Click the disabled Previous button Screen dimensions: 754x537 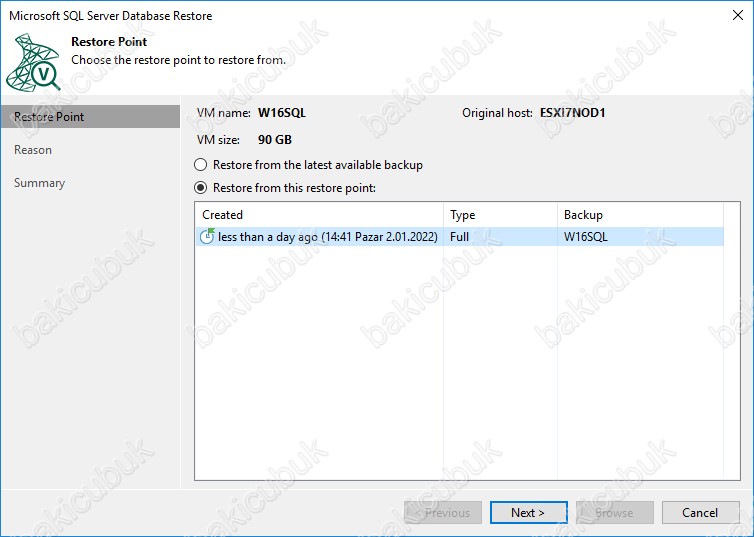tap(443, 512)
